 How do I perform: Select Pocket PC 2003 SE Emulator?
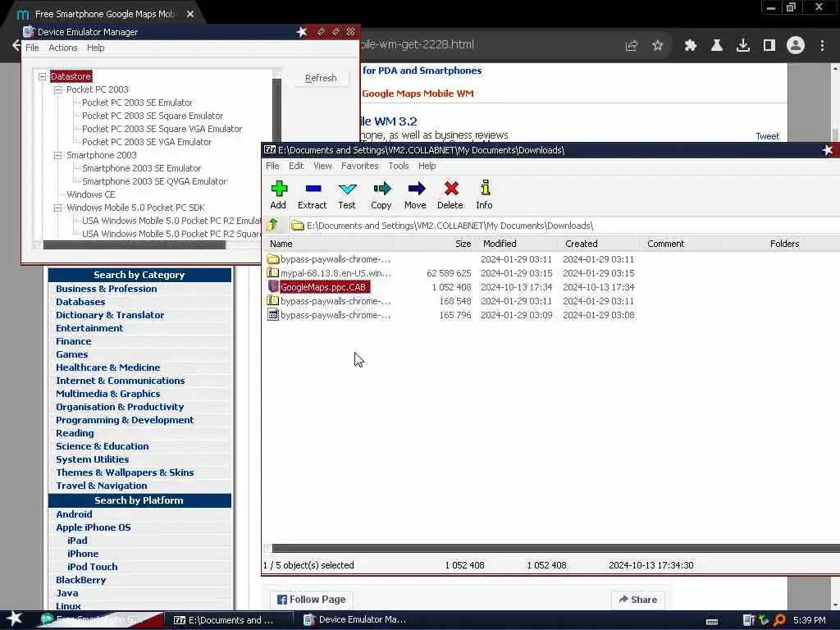[137, 103]
